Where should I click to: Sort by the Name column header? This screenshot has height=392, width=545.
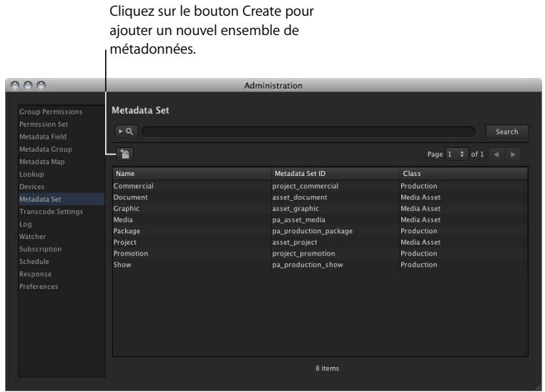[192, 173]
